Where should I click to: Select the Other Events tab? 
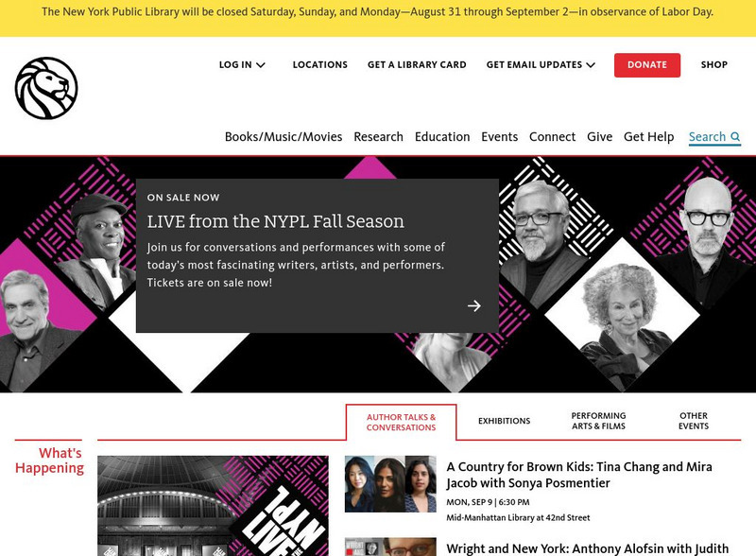point(694,421)
